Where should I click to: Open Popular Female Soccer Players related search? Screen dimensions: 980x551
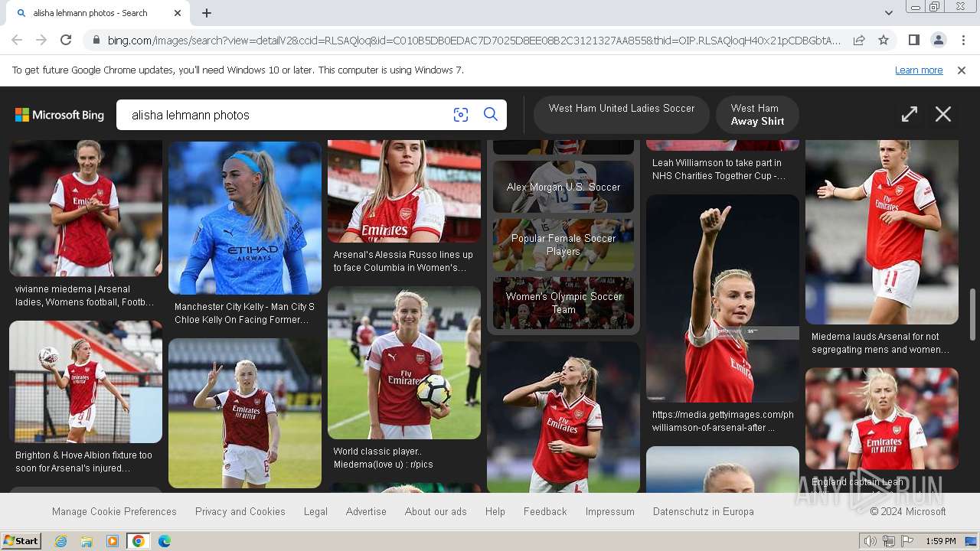click(x=563, y=245)
